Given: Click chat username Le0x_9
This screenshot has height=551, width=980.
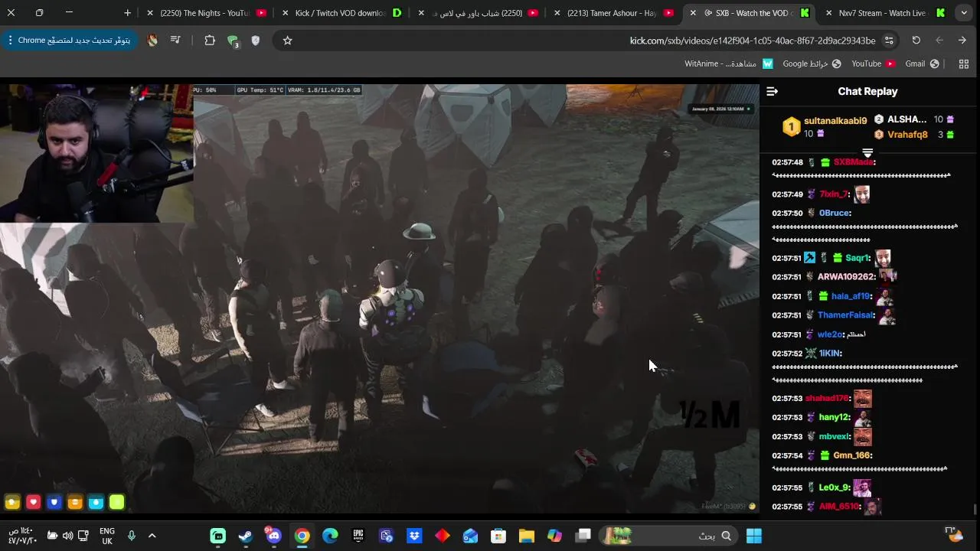Looking at the screenshot, I should click(x=835, y=487).
